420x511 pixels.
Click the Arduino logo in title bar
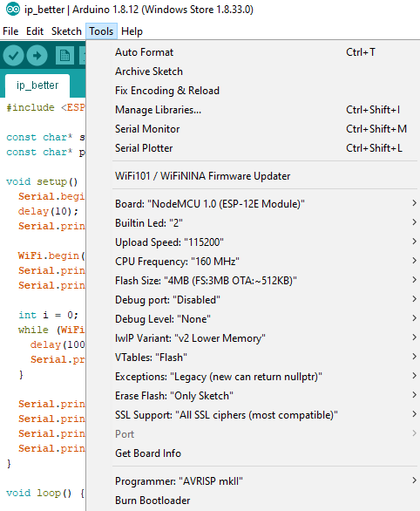point(13,9)
